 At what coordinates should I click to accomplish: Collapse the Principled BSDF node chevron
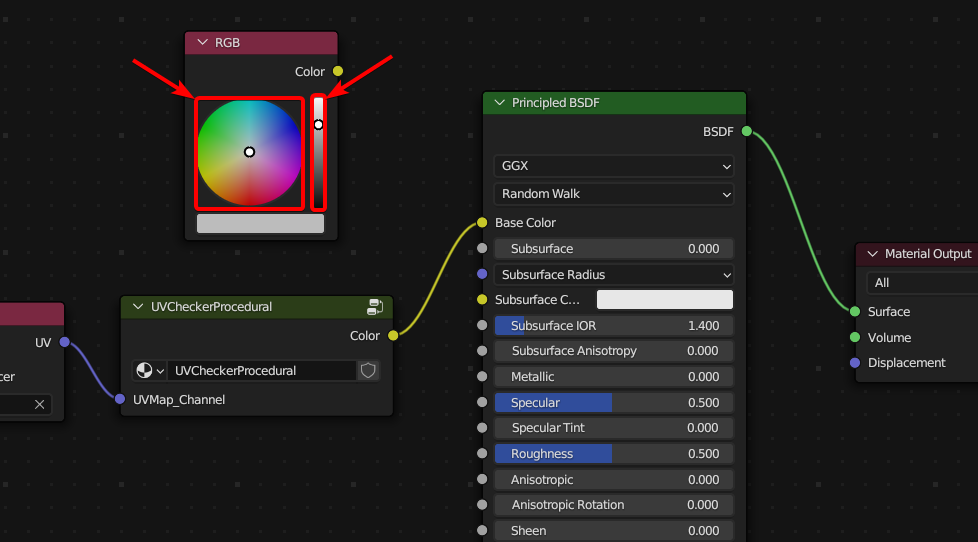pos(500,102)
